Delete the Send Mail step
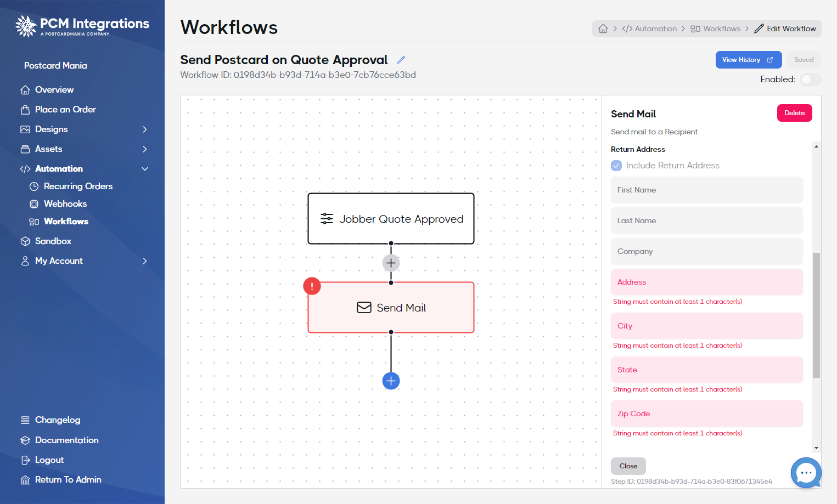This screenshot has height=504, width=837. 794,113
